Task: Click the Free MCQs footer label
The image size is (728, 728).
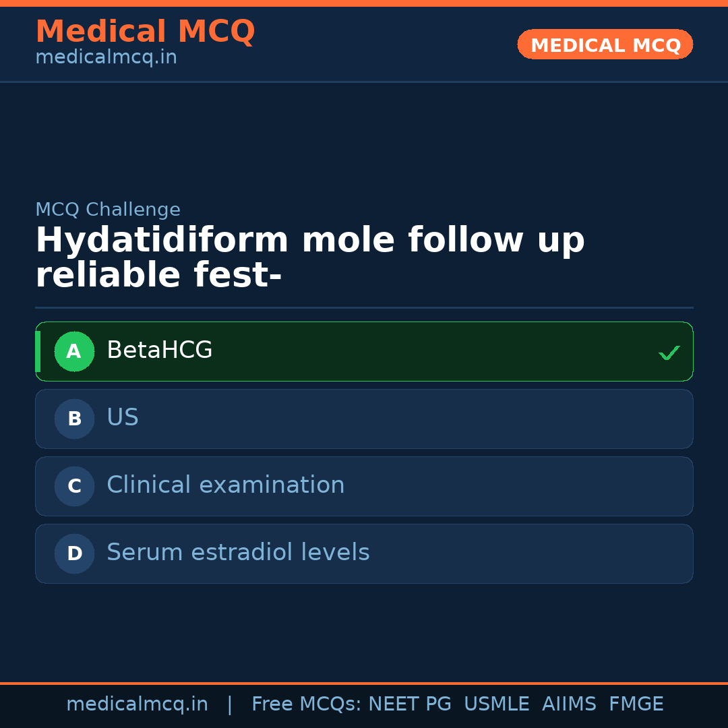Action: [x=306, y=704]
